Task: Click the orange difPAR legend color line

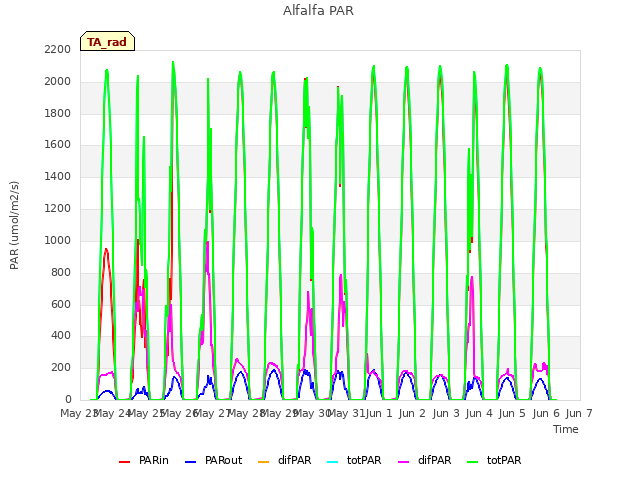Action: pos(264,462)
